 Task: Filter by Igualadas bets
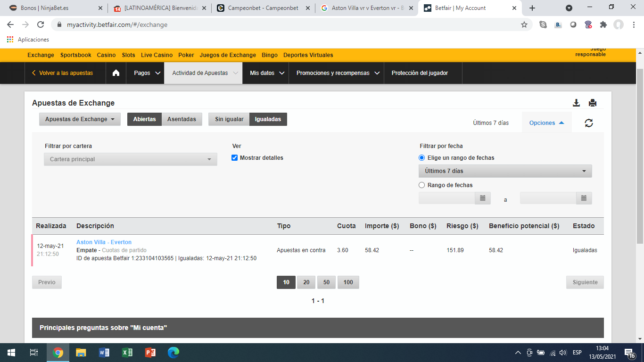point(268,119)
